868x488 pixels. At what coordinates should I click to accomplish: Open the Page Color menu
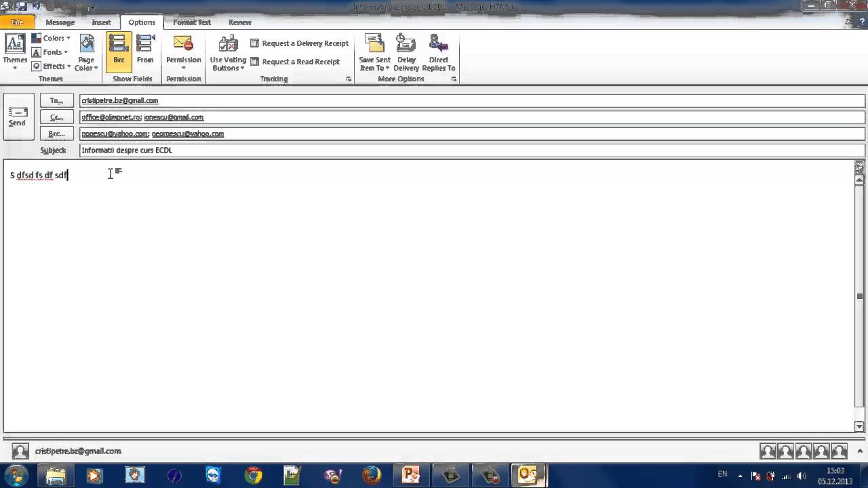[86, 53]
